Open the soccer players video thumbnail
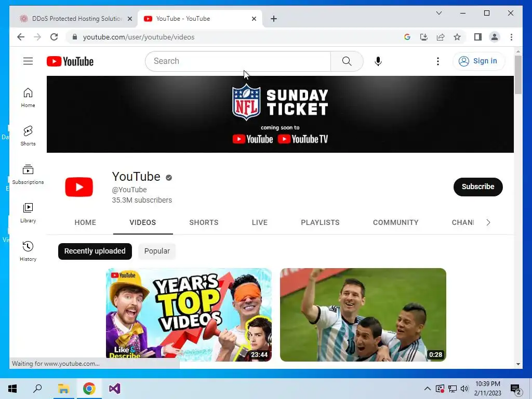Image resolution: width=532 pixels, height=399 pixels. click(363, 314)
